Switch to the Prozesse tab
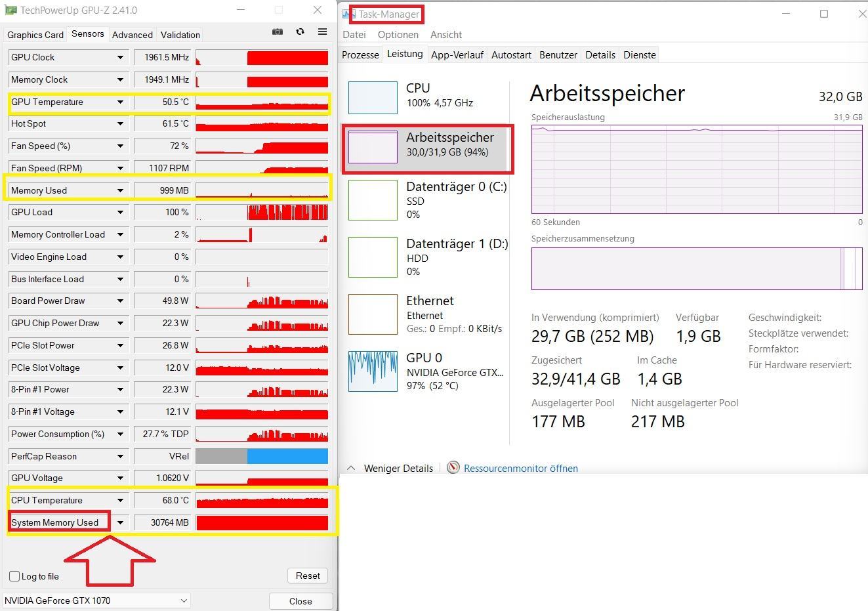Viewport: 868px width, 611px height. [x=360, y=55]
